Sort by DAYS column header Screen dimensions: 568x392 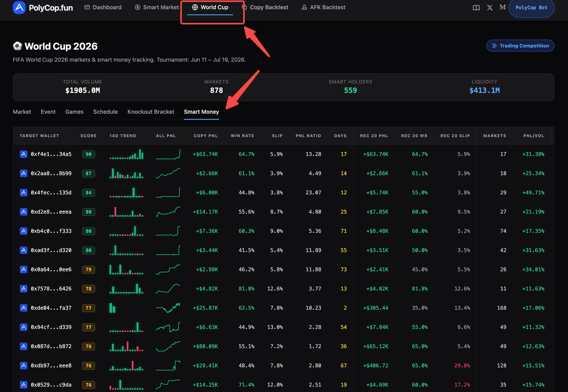coord(340,136)
